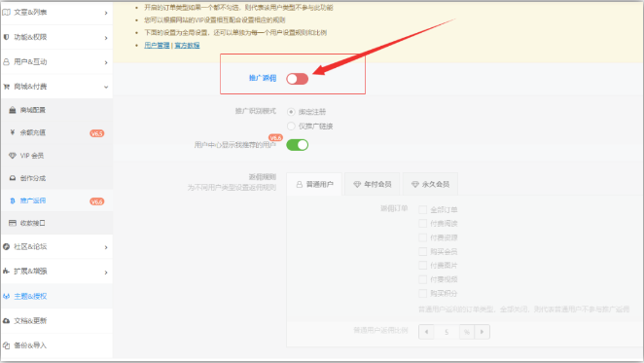Click the 推广识别模式 label

click(x=256, y=111)
